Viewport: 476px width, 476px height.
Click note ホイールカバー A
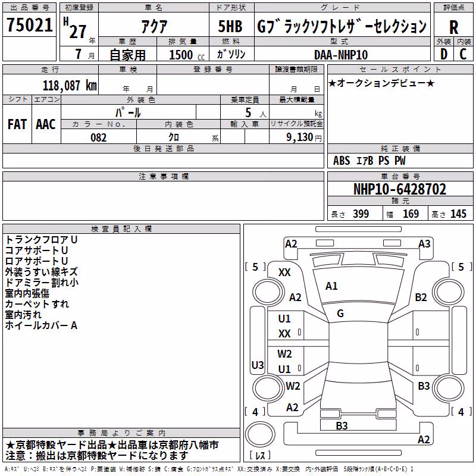41,325
